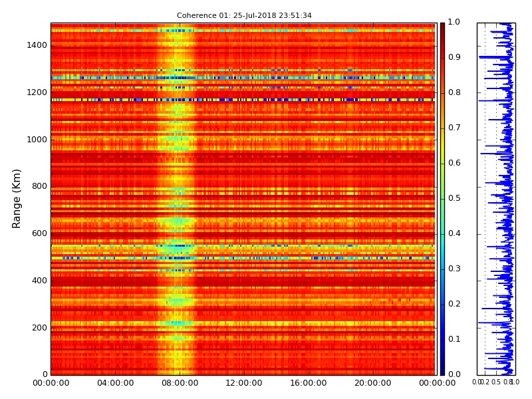Click the 0.1 label beside the colorbar
Screen dimensions: 532x399
coord(454,339)
